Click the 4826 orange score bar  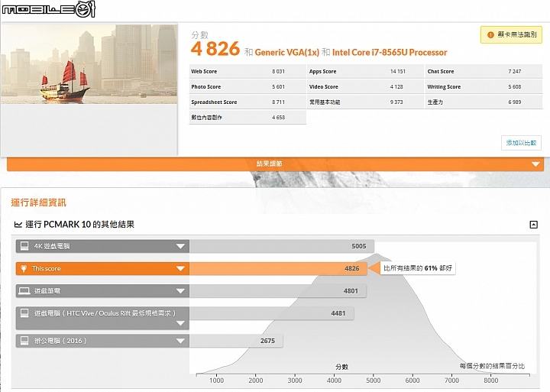click(x=278, y=268)
